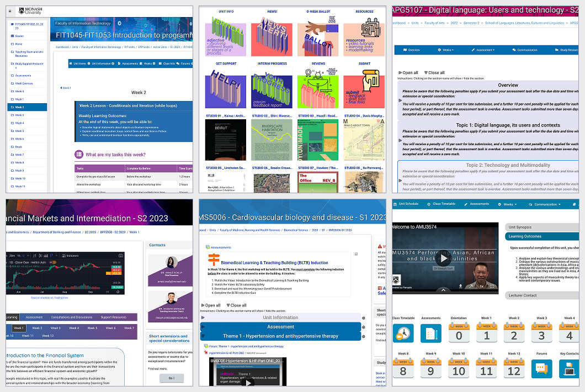Click the HELP Get Support graphic tile
Image resolution: width=585 pixels, height=392 pixels.
click(226, 88)
